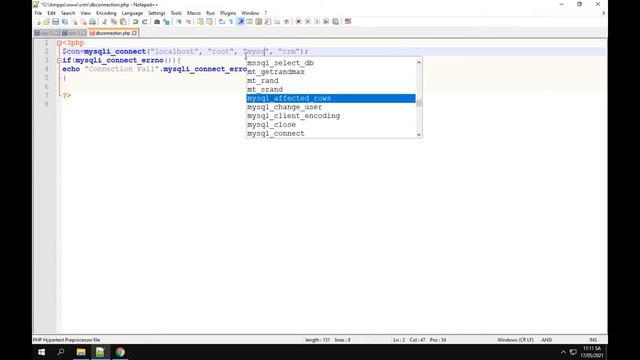Collapse the if block fold on line 3
This screenshot has width=640, height=360.
(x=59, y=60)
